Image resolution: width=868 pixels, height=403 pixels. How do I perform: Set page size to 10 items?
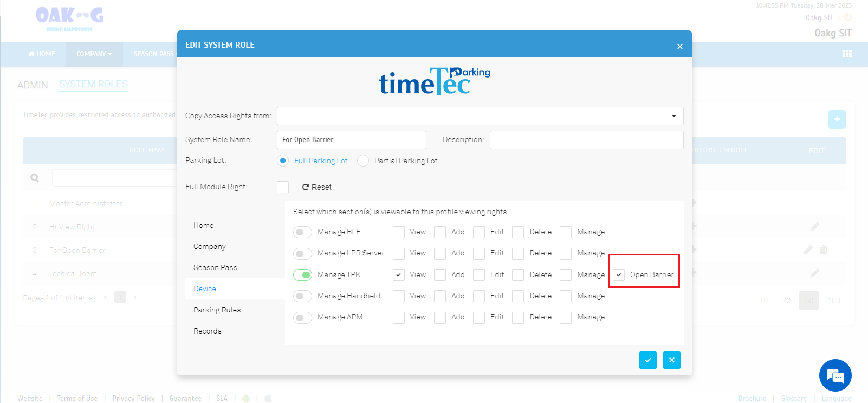pos(763,300)
